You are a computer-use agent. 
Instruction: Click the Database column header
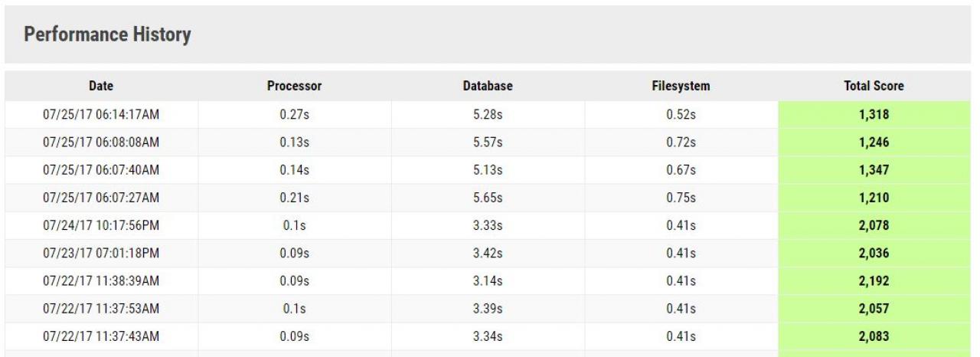(x=488, y=86)
